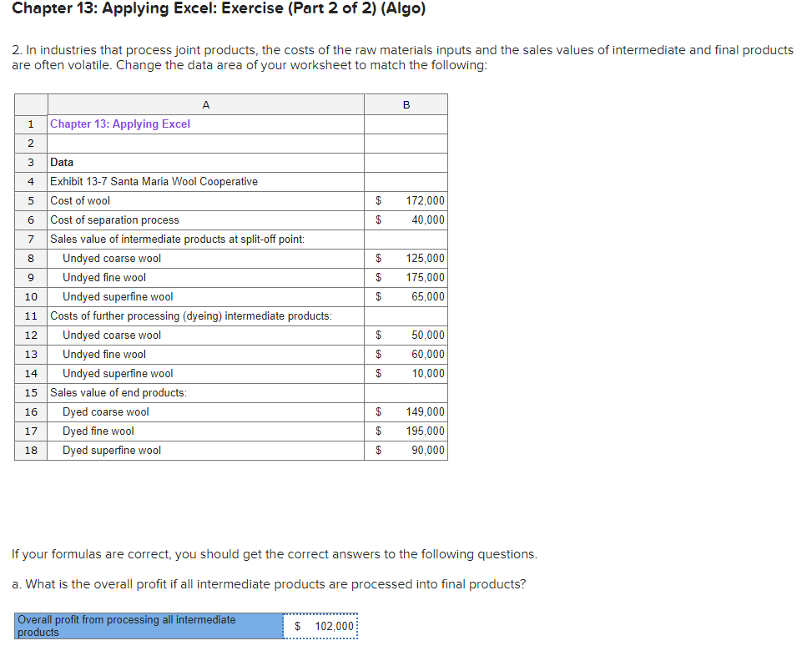This screenshot has width=812, height=666.
Task: Click the overall profit answer box showing $102,000
Action: [320, 625]
